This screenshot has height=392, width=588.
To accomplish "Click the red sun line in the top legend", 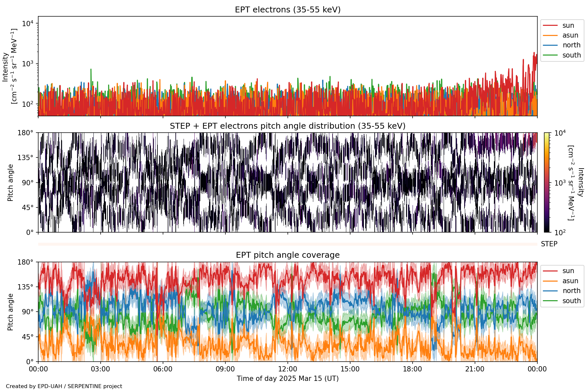I will [x=550, y=25].
